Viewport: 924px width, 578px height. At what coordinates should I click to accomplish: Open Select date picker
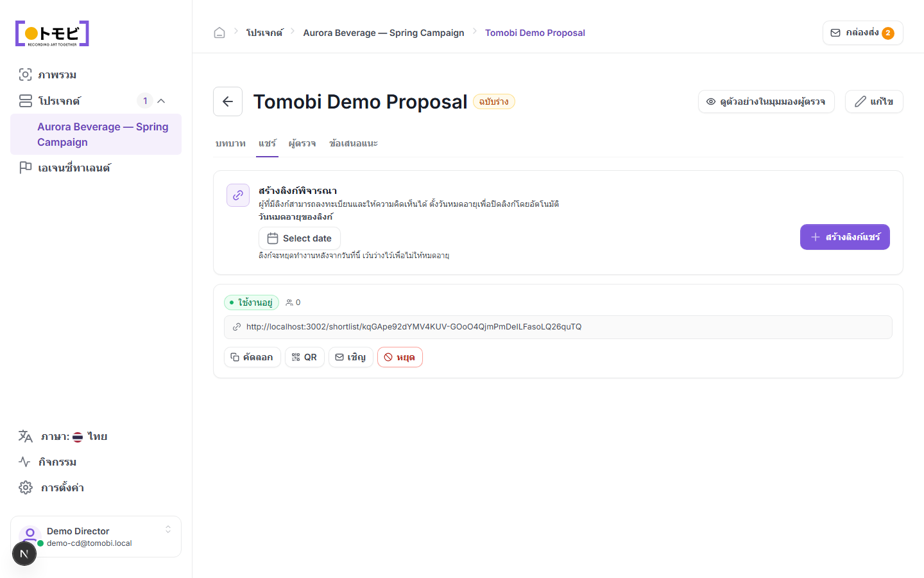pyautogui.click(x=300, y=238)
